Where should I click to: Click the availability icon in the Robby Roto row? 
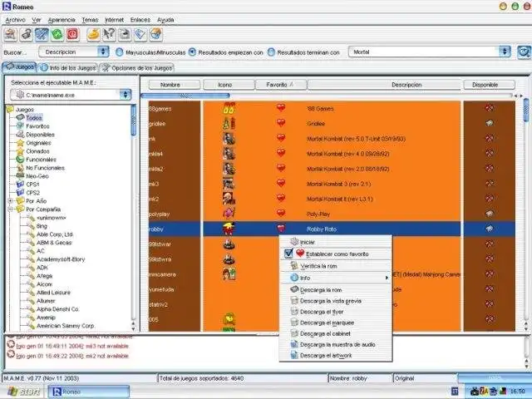click(489, 229)
